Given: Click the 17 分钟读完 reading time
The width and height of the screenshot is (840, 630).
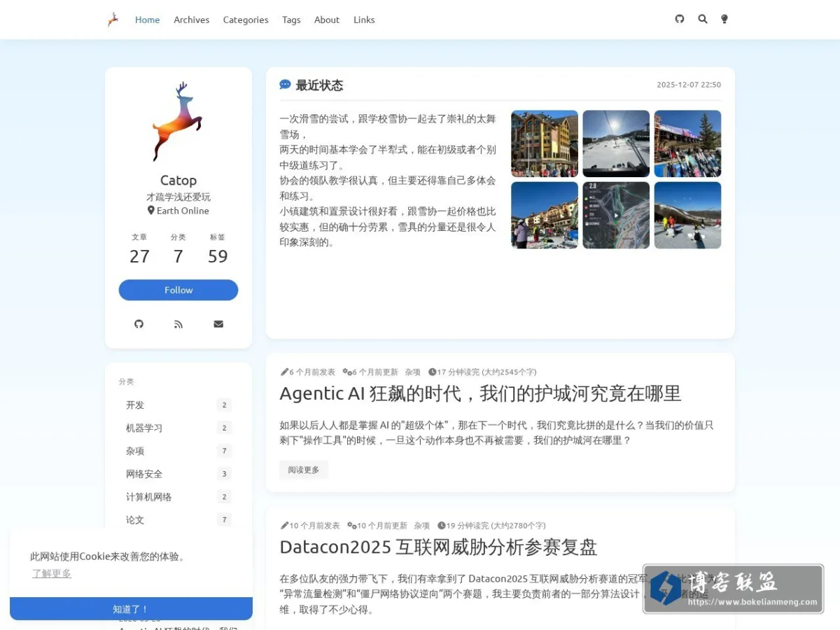Looking at the screenshot, I should coord(482,372).
